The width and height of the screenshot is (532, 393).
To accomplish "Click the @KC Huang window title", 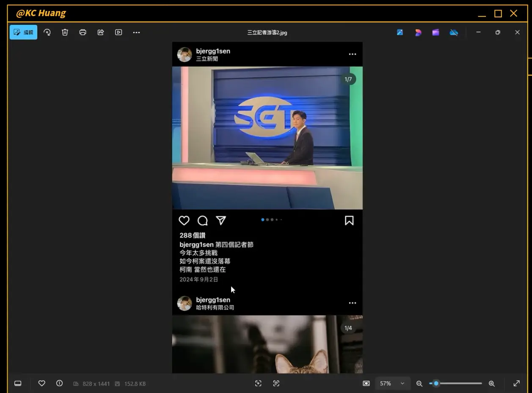I will click(41, 13).
